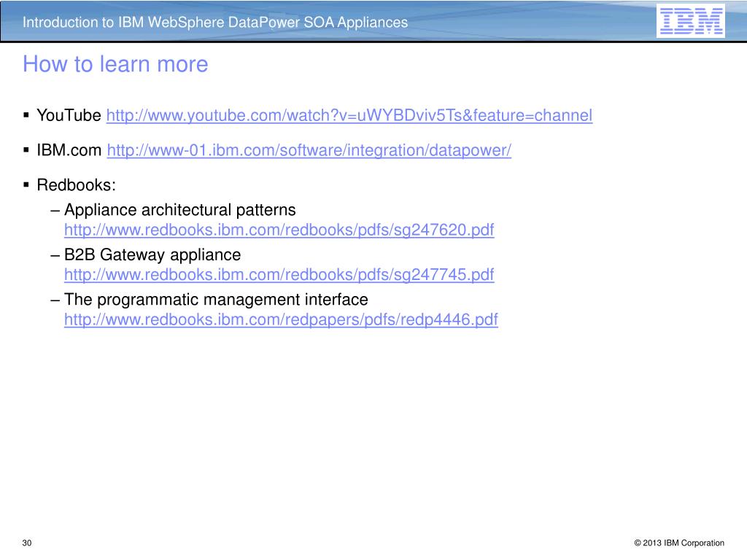
Task: Select the 'IBM.com' bullet label
Action: [x=69, y=150]
